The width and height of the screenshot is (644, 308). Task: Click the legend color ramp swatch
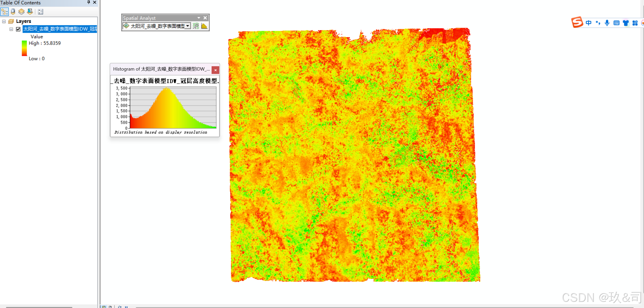click(x=24, y=48)
